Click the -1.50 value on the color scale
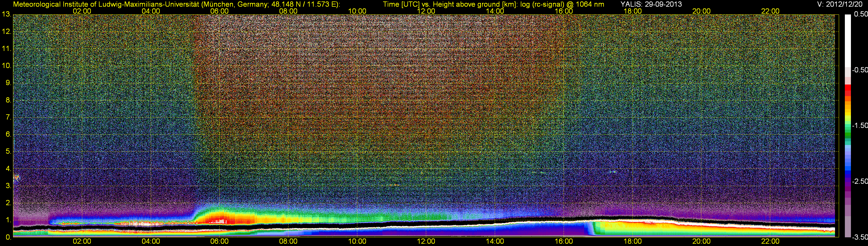 pyautogui.click(x=860, y=125)
